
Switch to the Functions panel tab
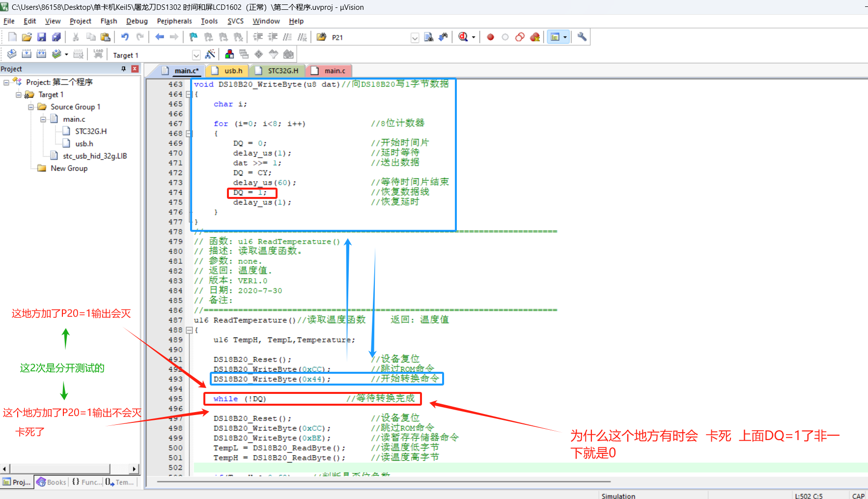[86, 482]
